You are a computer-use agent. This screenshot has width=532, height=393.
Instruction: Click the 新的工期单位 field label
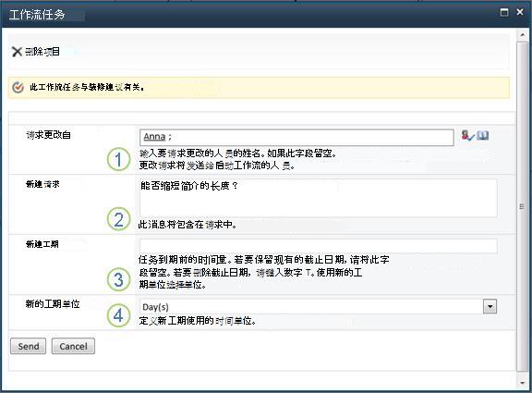(53, 303)
